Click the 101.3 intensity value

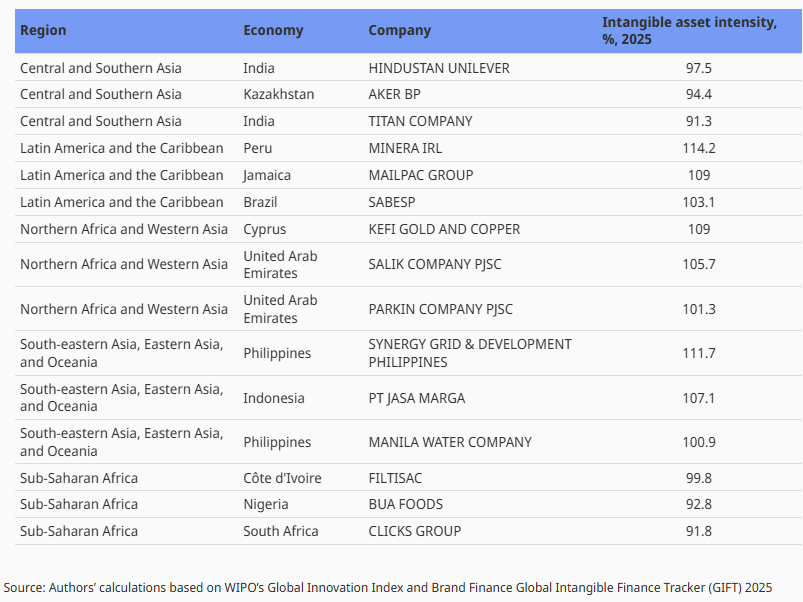pos(699,309)
